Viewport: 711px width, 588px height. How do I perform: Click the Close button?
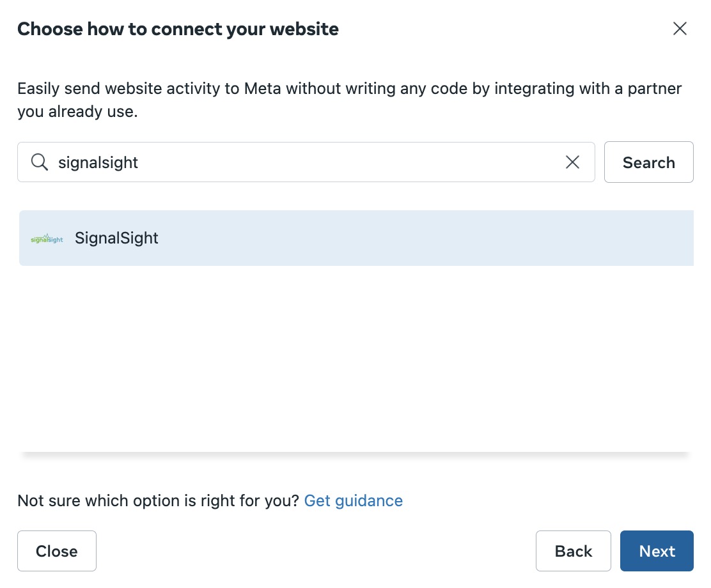coord(57,551)
